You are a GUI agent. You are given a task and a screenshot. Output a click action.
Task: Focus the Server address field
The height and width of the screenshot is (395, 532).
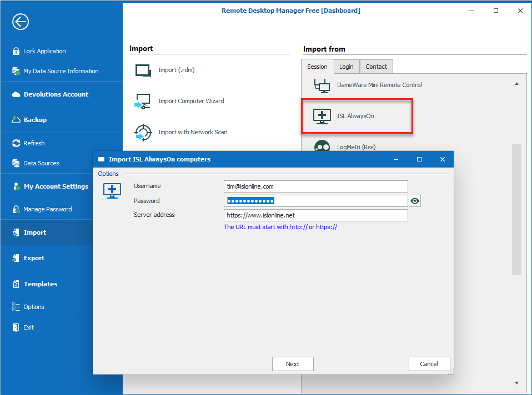click(315, 215)
